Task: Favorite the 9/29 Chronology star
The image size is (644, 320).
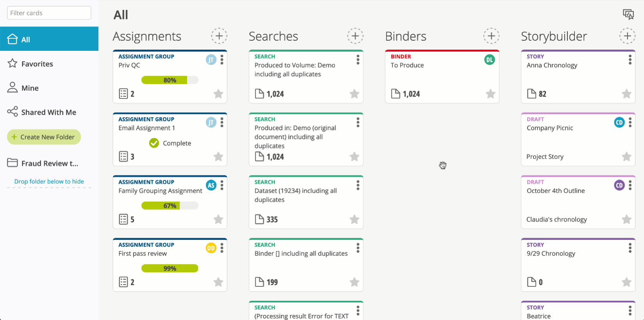Action: [x=626, y=282]
